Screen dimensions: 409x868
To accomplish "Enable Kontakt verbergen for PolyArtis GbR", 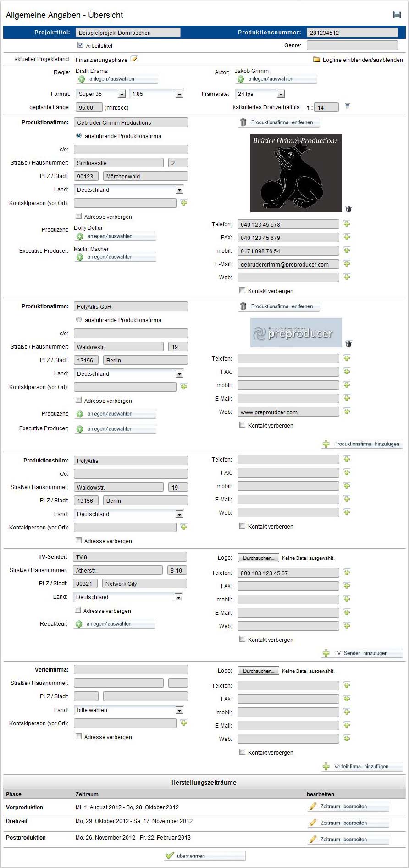I will pos(242,425).
